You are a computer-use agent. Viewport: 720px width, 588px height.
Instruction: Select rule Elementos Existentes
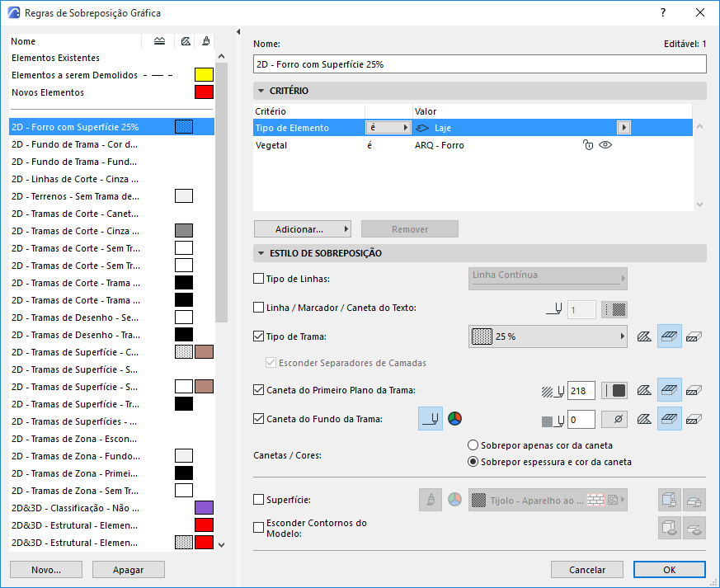point(111,58)
